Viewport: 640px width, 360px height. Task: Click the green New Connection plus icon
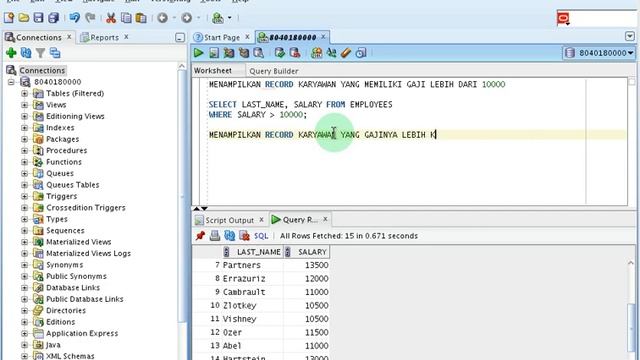click(11, 53)
